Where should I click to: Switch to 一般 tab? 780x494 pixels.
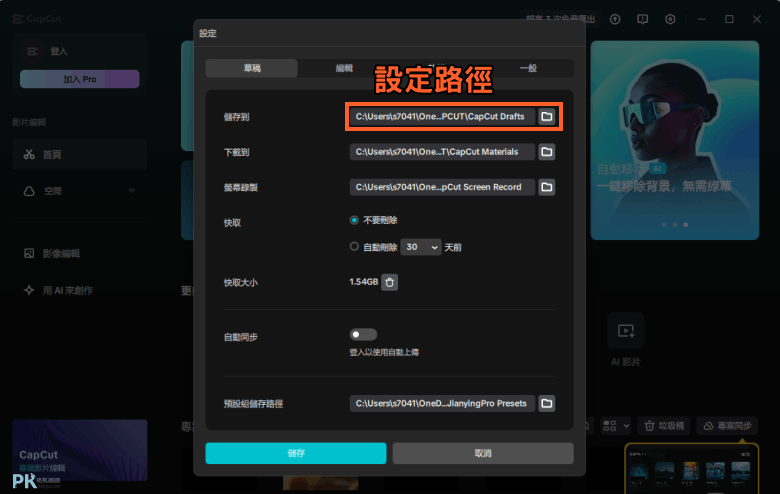coord(528,68)
